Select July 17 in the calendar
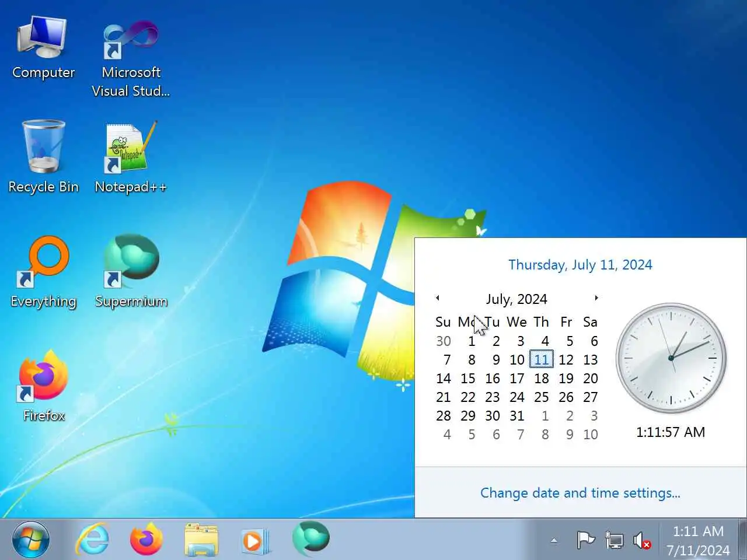 pyautogui.click(x=517, y=379)
